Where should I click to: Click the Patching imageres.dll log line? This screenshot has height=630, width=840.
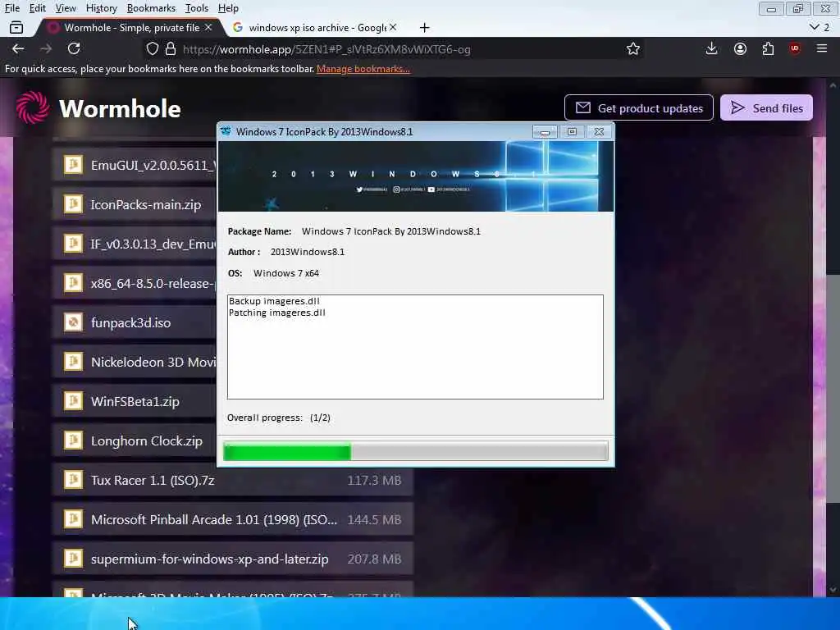pos(277,313)
